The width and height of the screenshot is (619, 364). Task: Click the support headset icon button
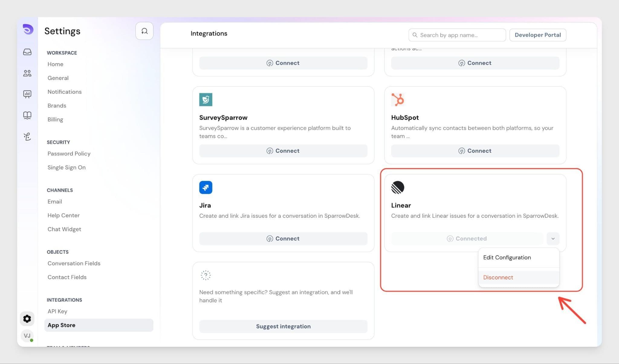coord(144,31)
